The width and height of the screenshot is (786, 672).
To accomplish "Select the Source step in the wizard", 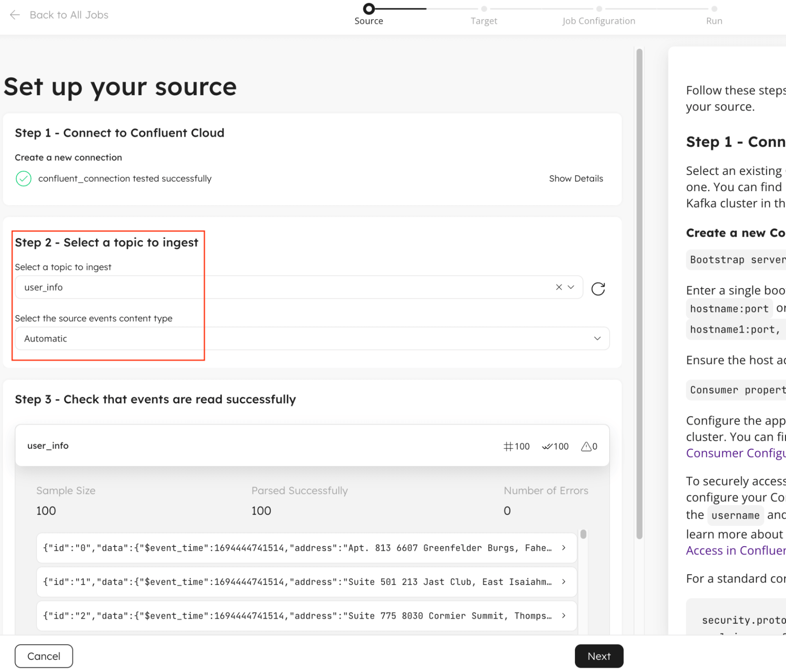I will tap(368, 15).
